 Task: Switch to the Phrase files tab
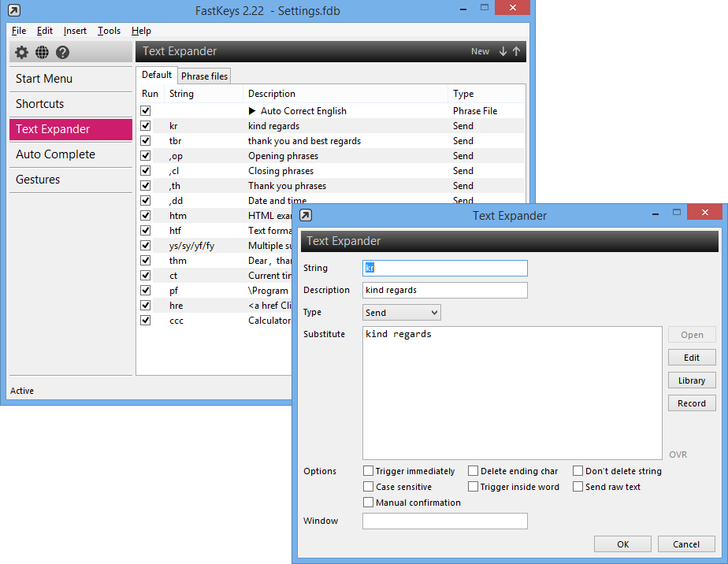204,76
